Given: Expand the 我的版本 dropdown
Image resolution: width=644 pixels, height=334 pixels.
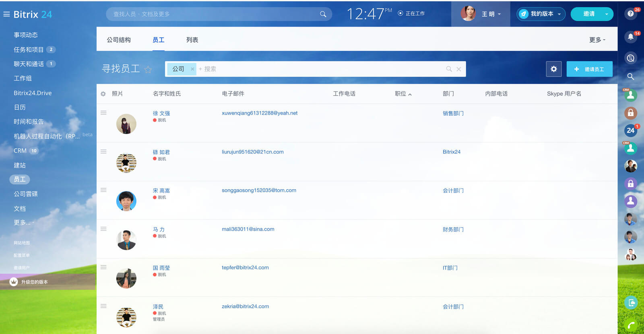Looking at the screenshot, I should click(x=541, y=14).
